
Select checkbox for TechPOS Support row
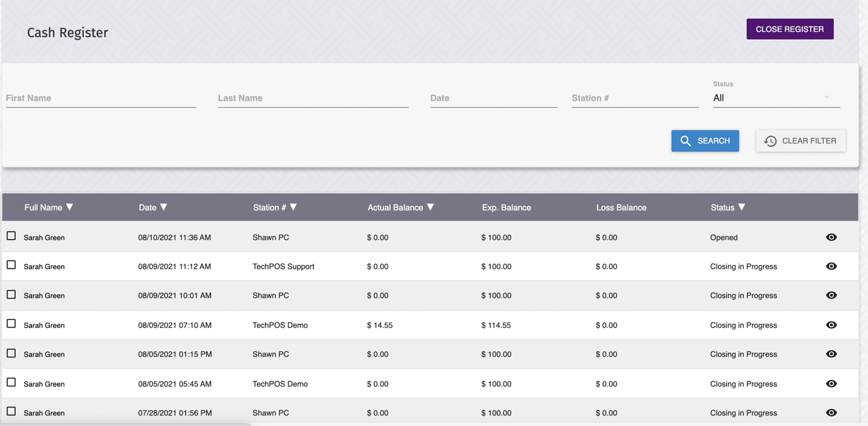(x=11, y=265)
